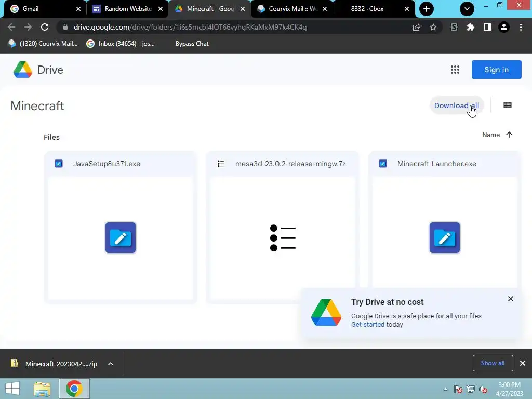Expand the tab search dropdown arrow
532x399 pixels.
[467, 9]
